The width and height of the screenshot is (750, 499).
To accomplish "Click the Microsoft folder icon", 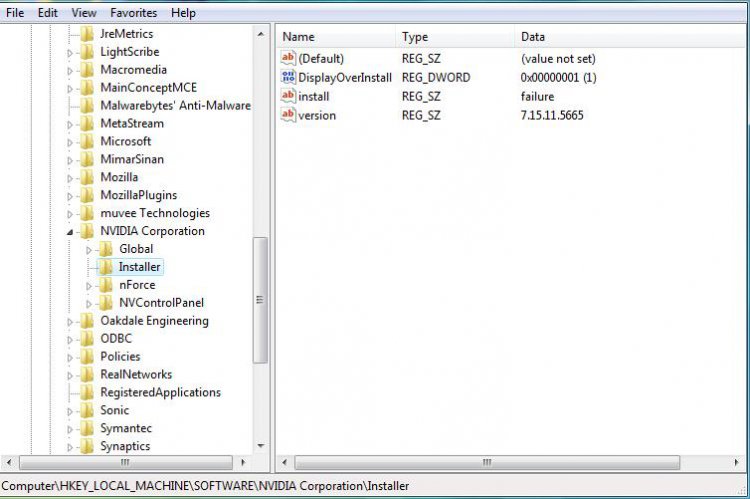I will (87, 142).
